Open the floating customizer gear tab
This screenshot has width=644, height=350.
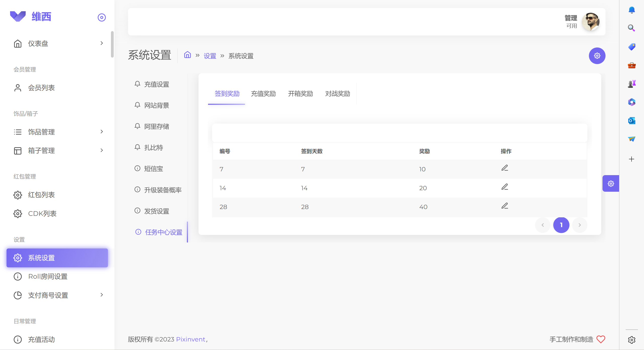(611, 184)
